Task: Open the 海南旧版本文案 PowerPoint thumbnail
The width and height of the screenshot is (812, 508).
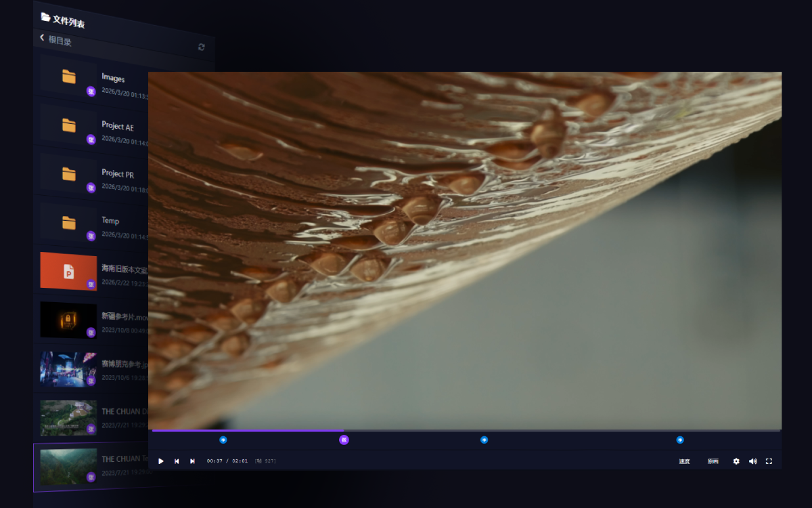Action: point(68,272)
